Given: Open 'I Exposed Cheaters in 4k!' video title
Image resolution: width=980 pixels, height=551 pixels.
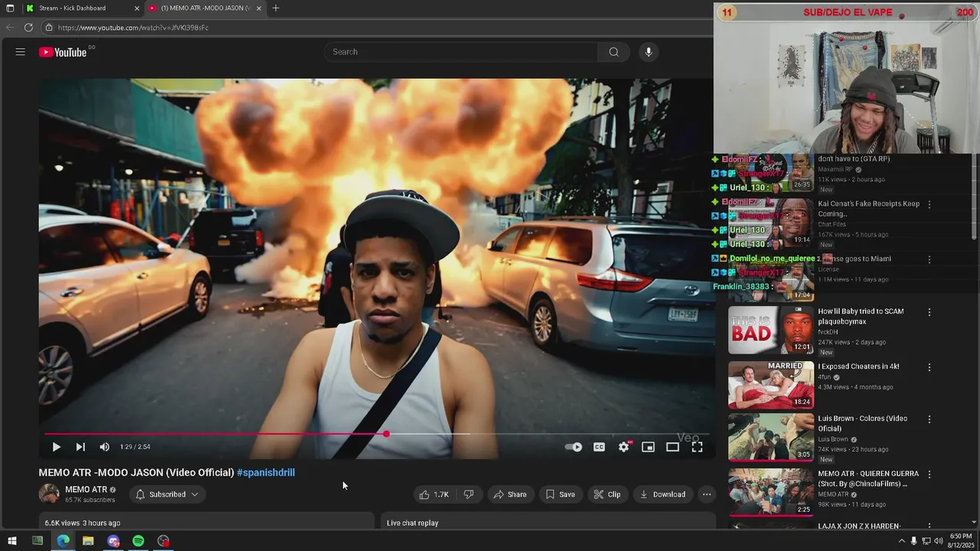Looking at the screenshot, I should coord(858,367).
